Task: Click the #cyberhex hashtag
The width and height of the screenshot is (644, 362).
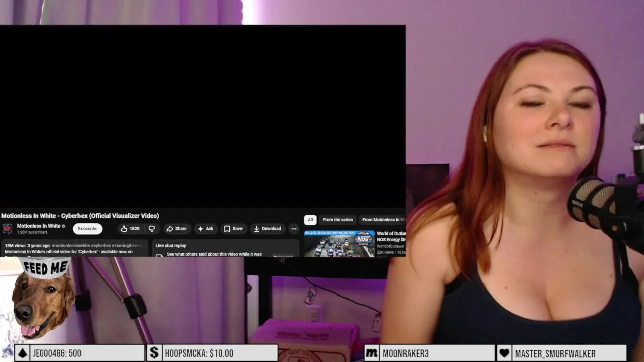Action: click(101, 246)
